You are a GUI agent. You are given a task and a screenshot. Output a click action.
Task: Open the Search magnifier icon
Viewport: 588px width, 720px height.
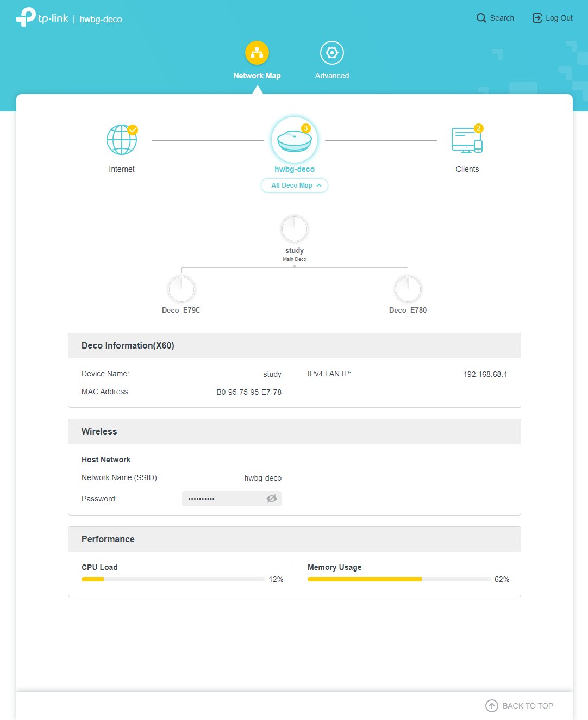481,18
